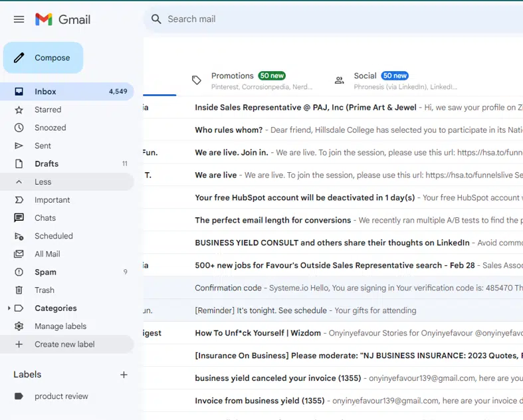Open Manage labels settings
Viewport: 523px width, 420px height.
pos(60,326)
